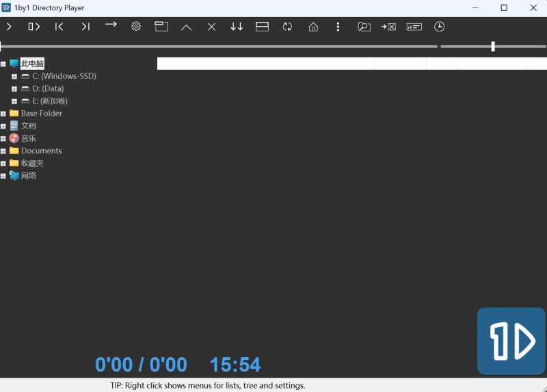This screenshot has width=547, height=392.
Task: Minimize the 1by1 Directory Player window
Action: (x=475, y=8)
